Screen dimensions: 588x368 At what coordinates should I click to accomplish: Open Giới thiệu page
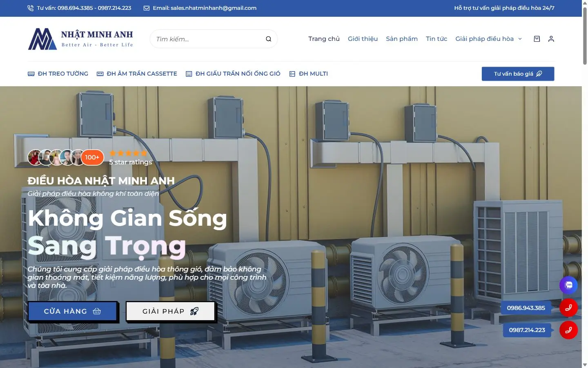(x=363, y=39)
